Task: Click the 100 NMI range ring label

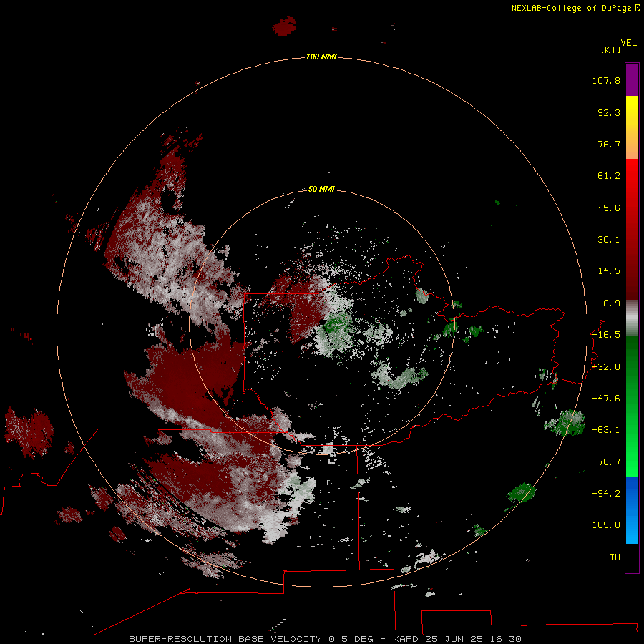Action: point(321,57)
